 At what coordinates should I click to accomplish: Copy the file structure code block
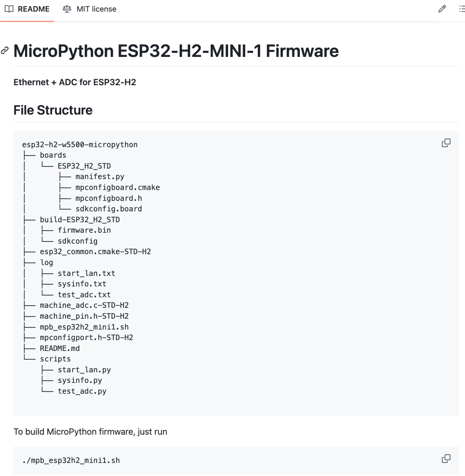[x=446, y=143]
